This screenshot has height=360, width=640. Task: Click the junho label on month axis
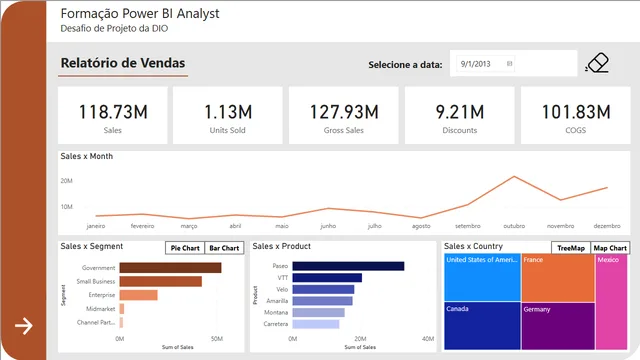pos(328,226)
